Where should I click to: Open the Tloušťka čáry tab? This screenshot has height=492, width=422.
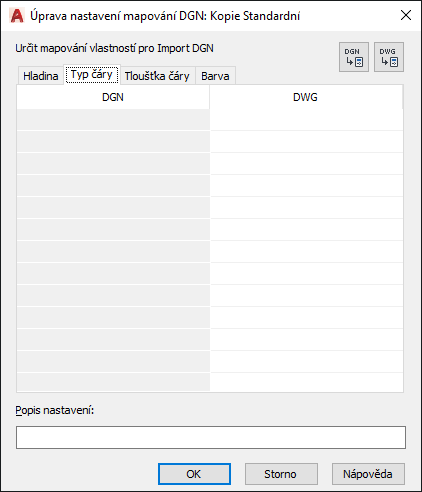click(x=157, y=76)
